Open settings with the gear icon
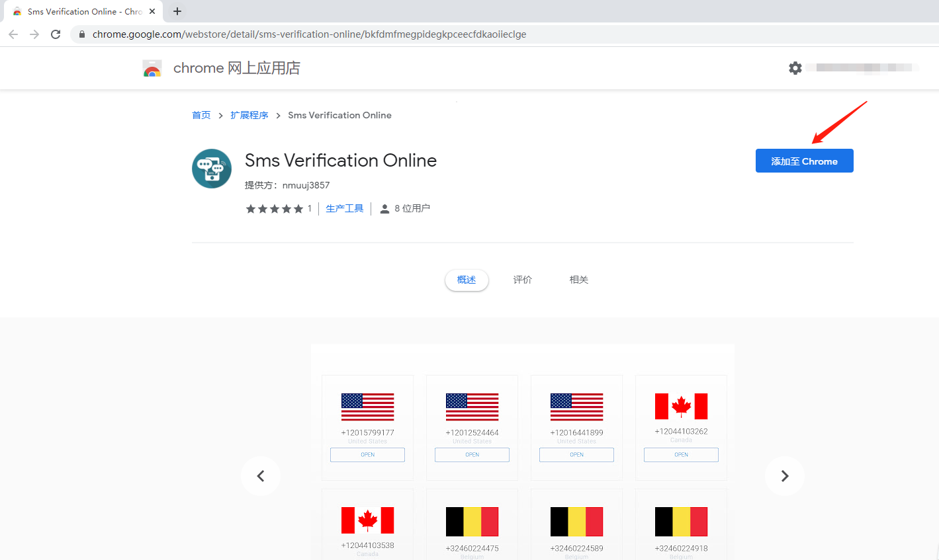 [x=795, y=67]
